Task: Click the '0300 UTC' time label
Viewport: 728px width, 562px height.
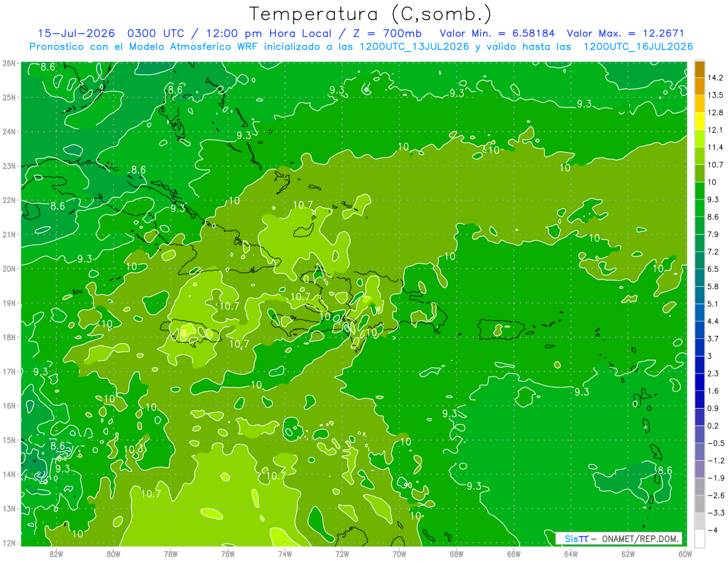Action: pos(158,33)
